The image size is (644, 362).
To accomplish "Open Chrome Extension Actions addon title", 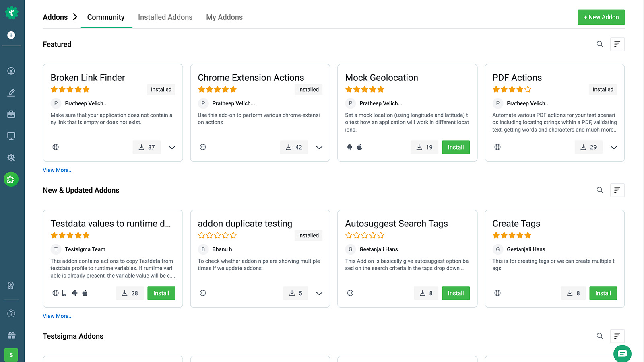I will pyautogui.click(x=251, y=78).
